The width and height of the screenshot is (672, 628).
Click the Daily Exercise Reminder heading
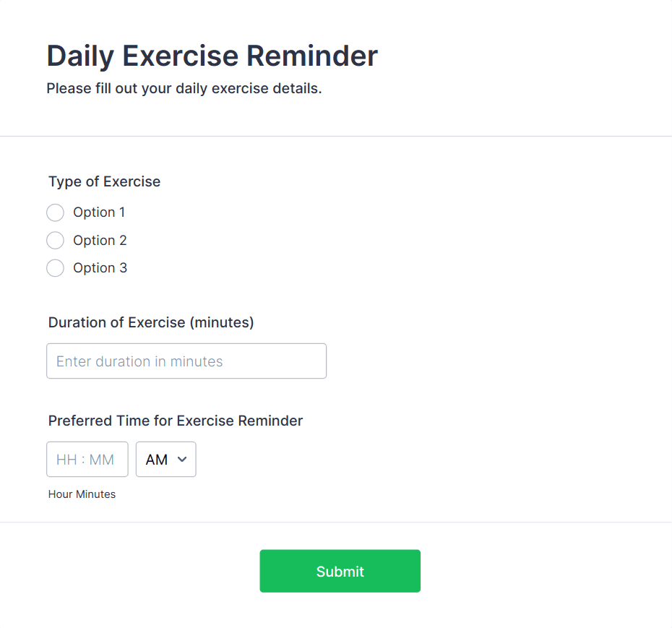tap(211, 56)
